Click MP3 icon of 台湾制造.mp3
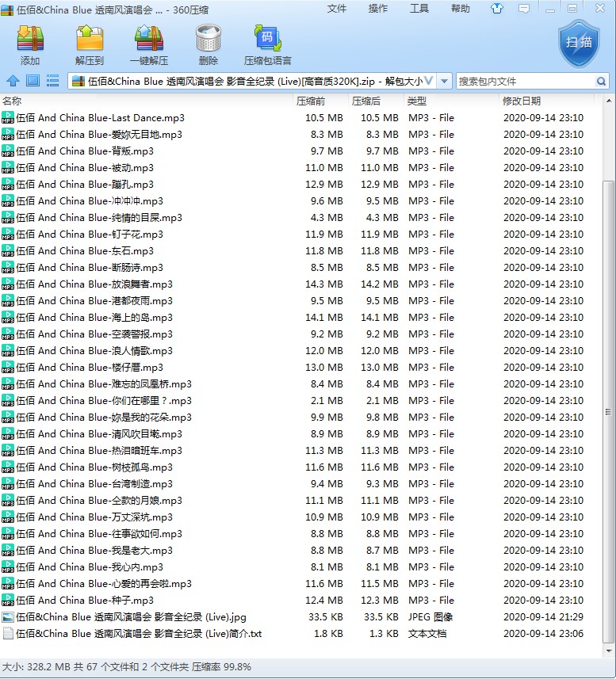 coord(8,484)
